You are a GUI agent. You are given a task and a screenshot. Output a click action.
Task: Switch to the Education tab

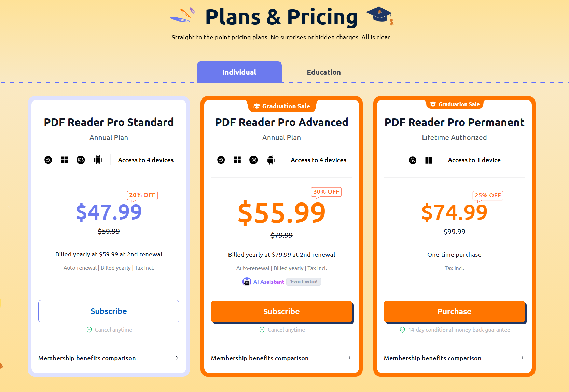(324, 72)
